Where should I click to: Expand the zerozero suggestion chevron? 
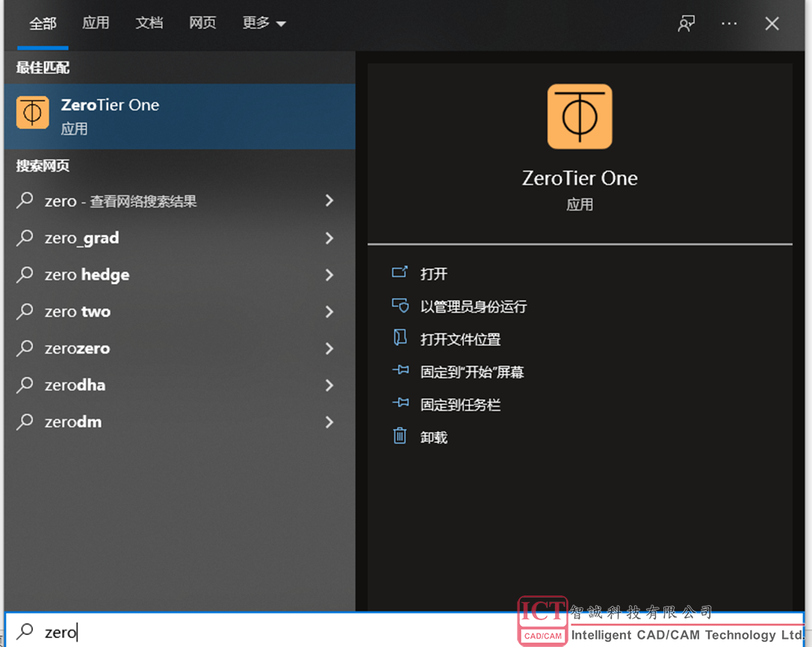pos(329,348)
